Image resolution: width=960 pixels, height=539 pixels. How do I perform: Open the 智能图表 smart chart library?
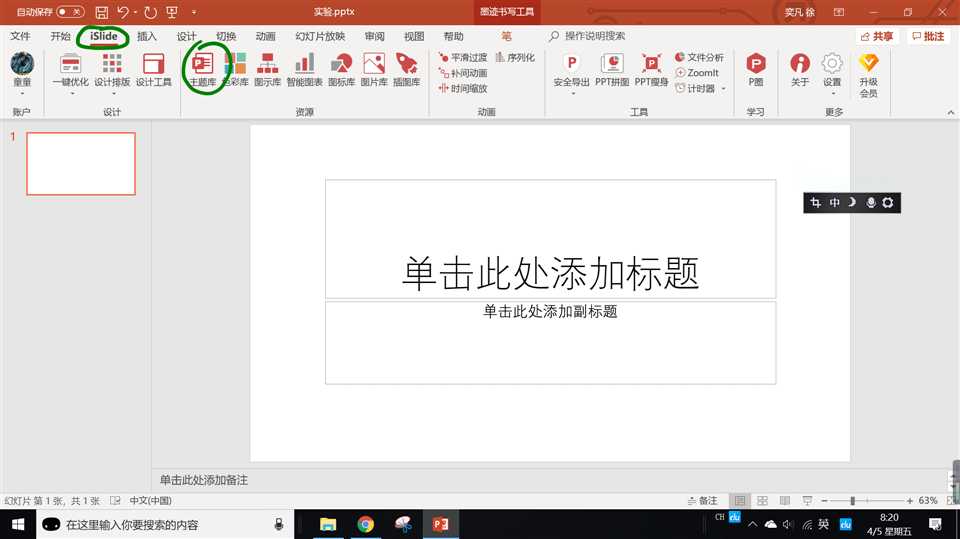point(304,70)
